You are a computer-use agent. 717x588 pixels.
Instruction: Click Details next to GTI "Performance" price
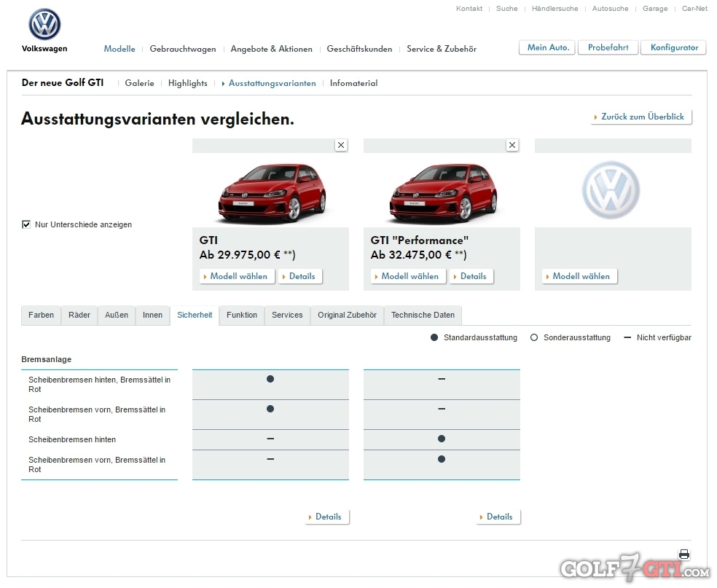click(x=471, y=277)
